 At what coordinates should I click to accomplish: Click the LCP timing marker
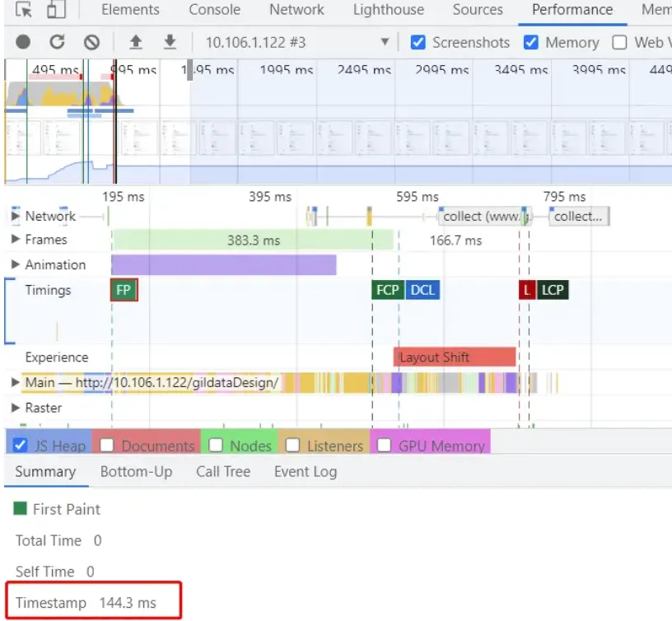(553, 290)
